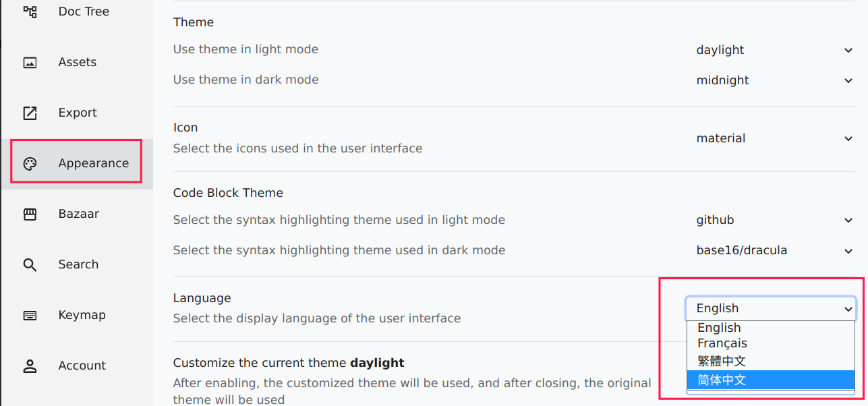Choose 简体中文 in the language list
Screen dimensions: 868x406
(x=771, y=380)
